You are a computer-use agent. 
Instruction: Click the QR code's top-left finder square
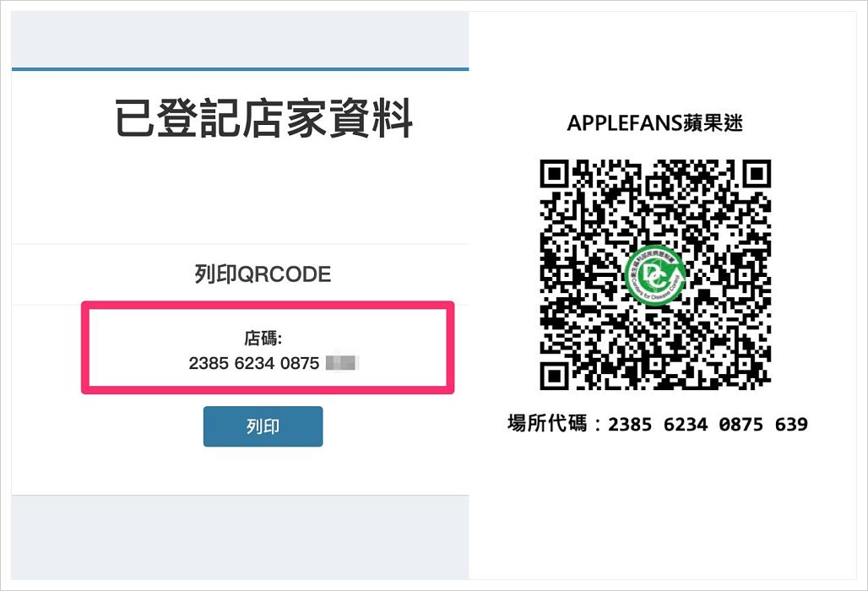point(554,174)
